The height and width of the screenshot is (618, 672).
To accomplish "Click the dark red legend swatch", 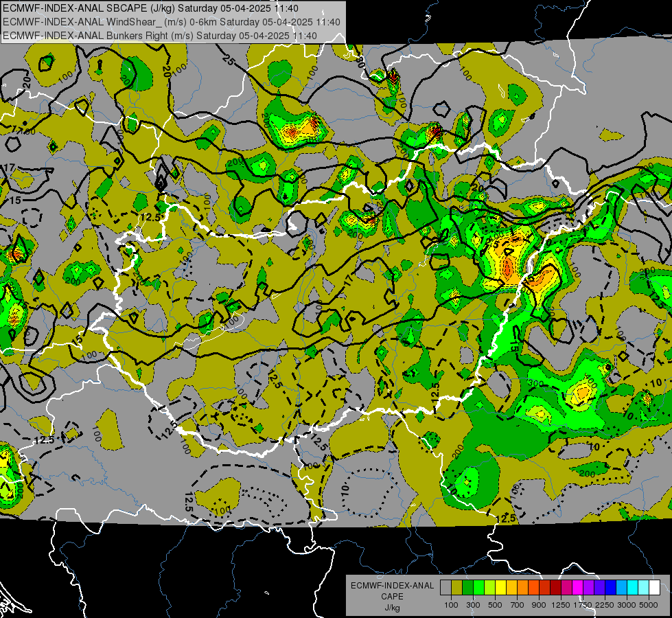I will [555, 588].
